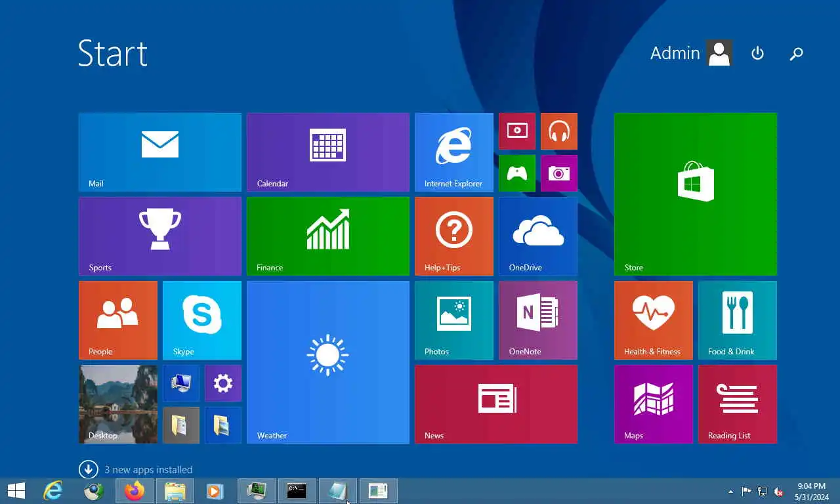The width and height of the screenshot is (840, 504).
Task: Open the Power options button
Action: point(757,53)
